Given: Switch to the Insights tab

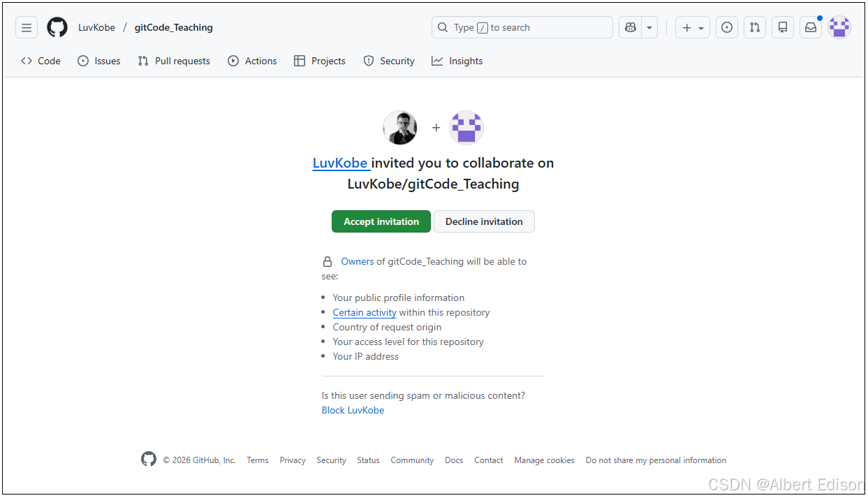Looking at the screenshot, I should coord(457,61).
